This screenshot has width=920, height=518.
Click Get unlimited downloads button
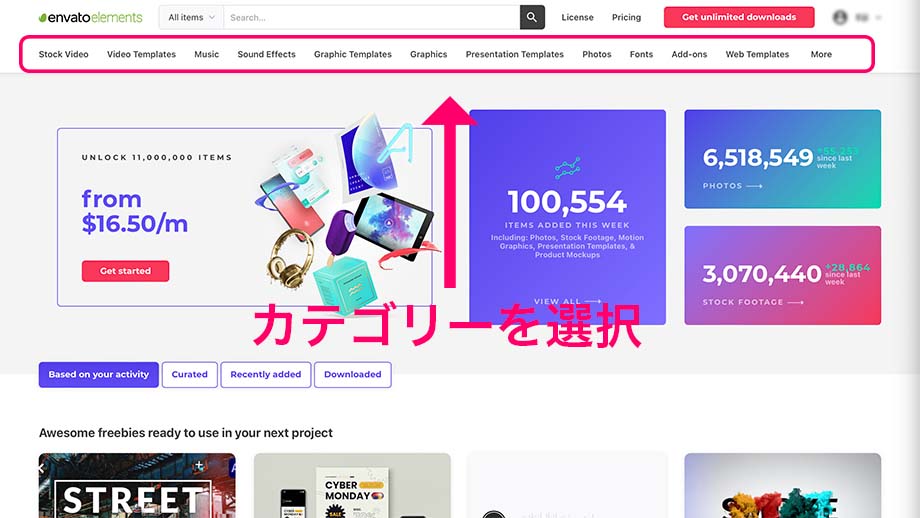[x=739, y=17]
